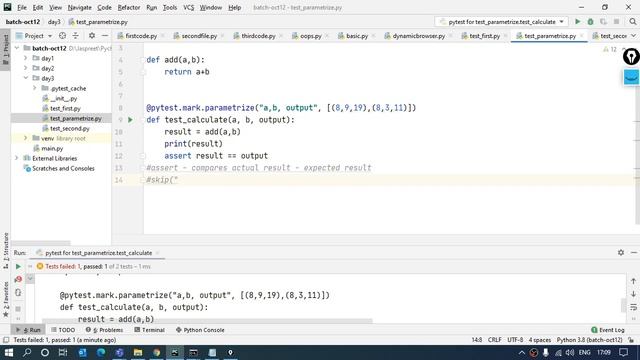Rerun tests in the Run panel
This screenshot has width=640, height=360.
(x=18, y=267)
